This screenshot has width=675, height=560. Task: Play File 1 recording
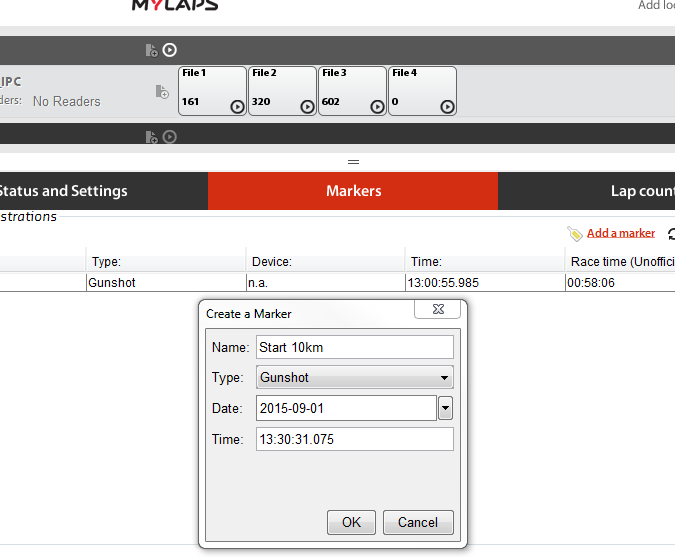(237, 107)
